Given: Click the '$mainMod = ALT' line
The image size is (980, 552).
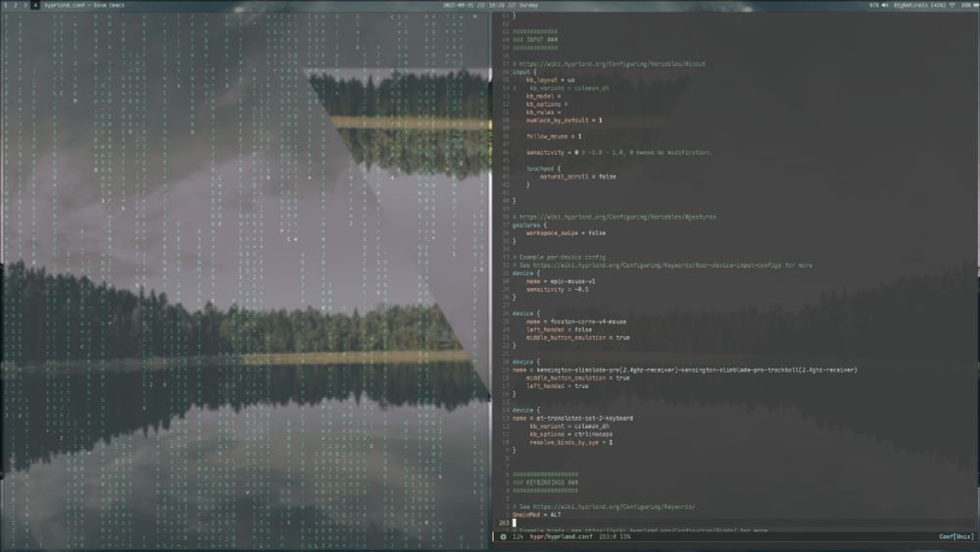Looking at the screenshot, I should coord(536,515).
